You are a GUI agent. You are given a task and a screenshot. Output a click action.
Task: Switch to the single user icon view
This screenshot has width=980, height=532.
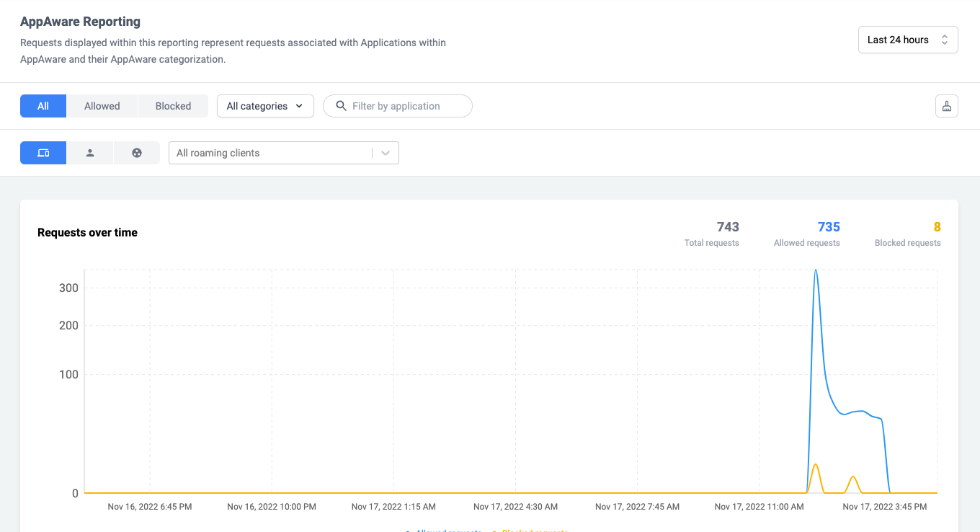pyautogui.click(x=90, y=153)
